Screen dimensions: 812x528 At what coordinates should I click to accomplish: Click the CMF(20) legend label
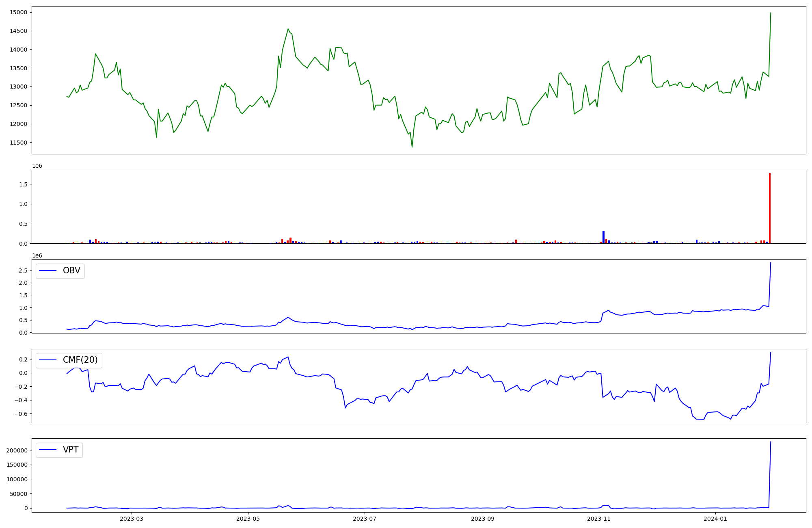[x=80, y=360]
